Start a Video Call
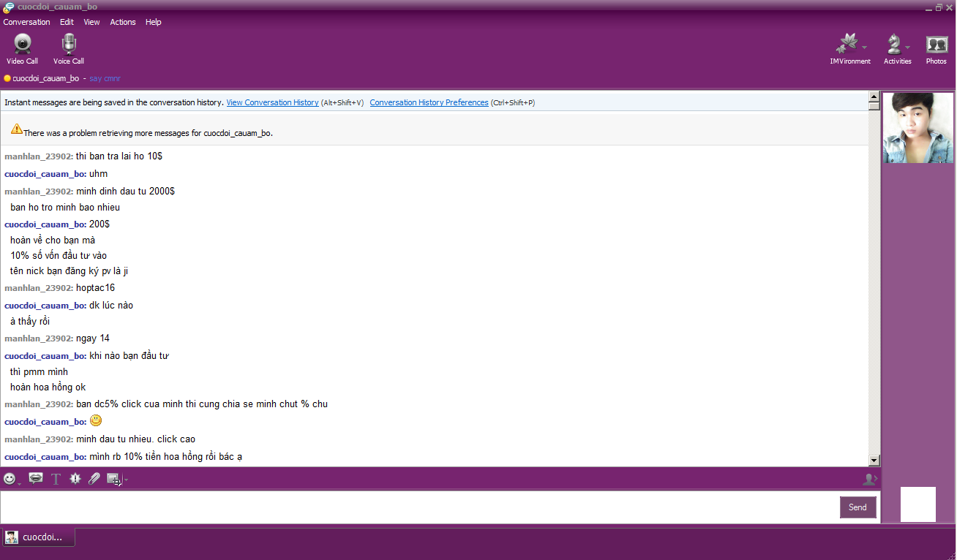 click(x=22, y=50)
